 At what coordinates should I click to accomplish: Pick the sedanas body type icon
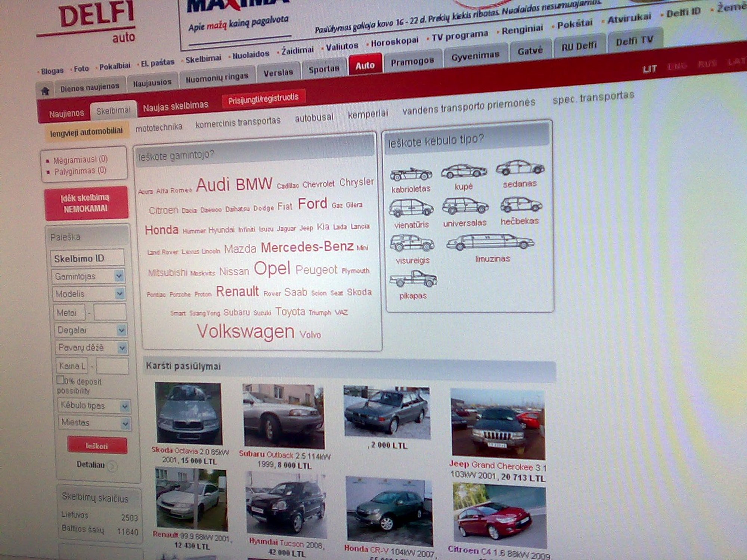point(520,168)
